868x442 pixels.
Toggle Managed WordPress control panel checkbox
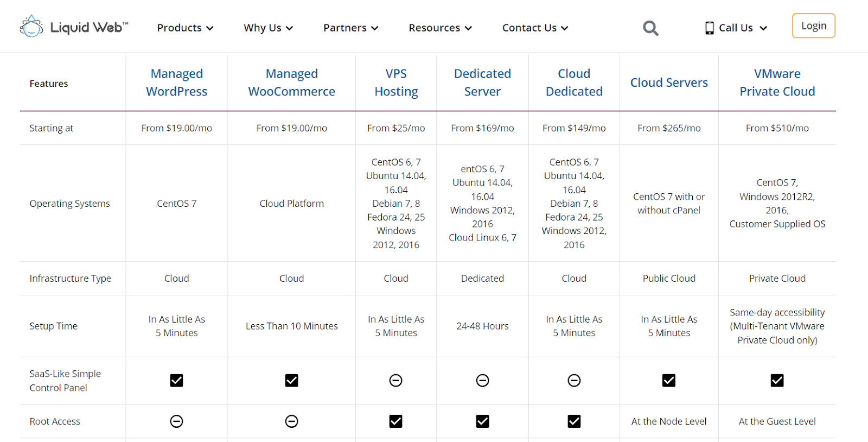pyautogui.click(x=177, y=381)
